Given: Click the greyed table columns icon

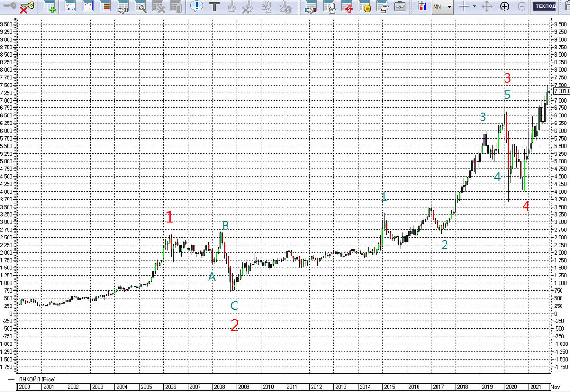Looking at the screenshot, I should pos(176,7).
